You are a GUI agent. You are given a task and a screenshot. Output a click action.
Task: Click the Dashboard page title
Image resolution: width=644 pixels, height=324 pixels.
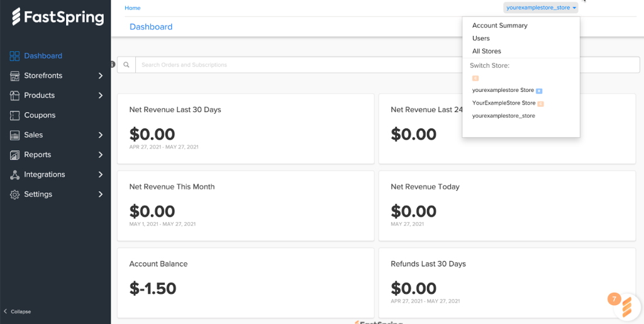pos(151,26)
